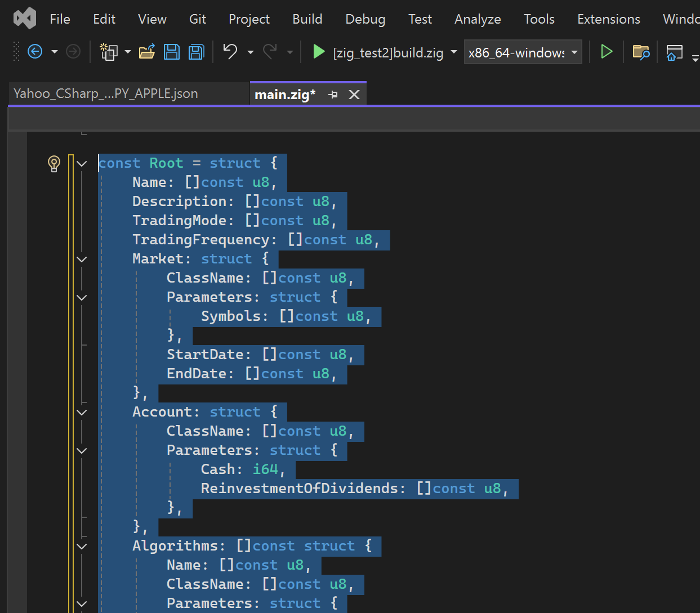Switch to the Yahoo_CSharp JSON tab
700x613 pixels.
point(106,93)
